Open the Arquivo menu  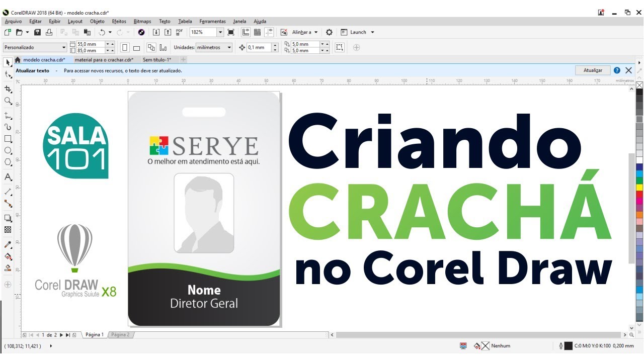click(14, 22)
